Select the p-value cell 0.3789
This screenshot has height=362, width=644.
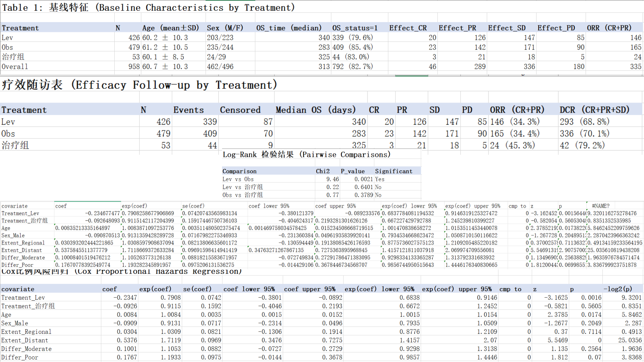364,195
